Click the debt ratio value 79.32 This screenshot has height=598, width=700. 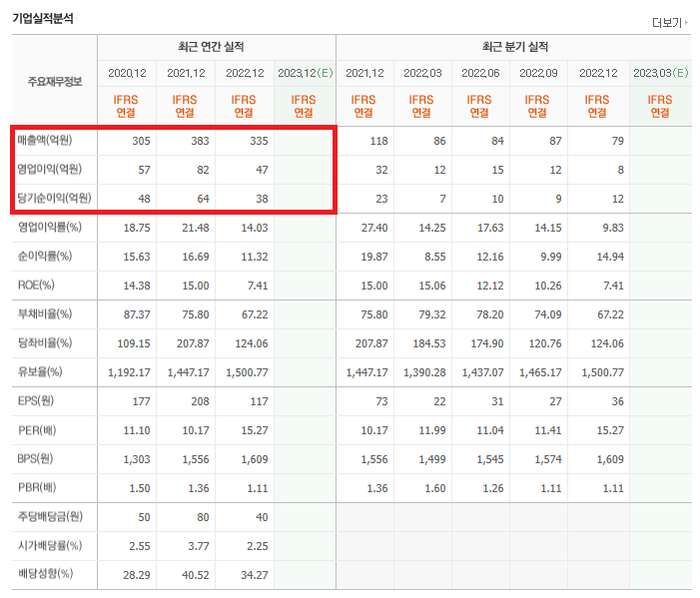click(x=432, y=314)
